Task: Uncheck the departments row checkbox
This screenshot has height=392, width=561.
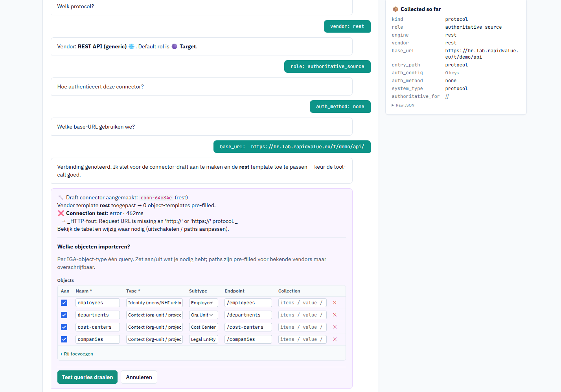Action: tap(64, 315)
